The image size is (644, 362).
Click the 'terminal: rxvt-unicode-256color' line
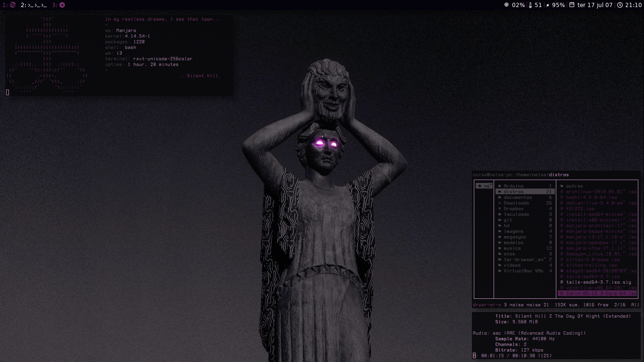coord(149,59)
